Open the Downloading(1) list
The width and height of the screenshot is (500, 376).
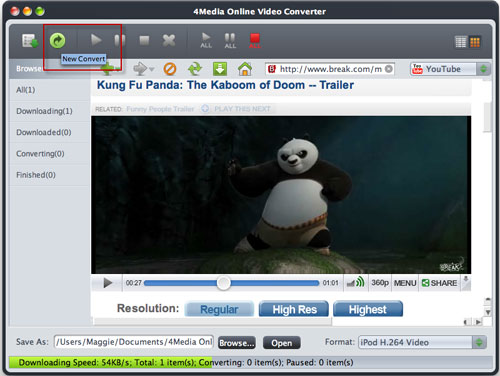coord(50,111)
